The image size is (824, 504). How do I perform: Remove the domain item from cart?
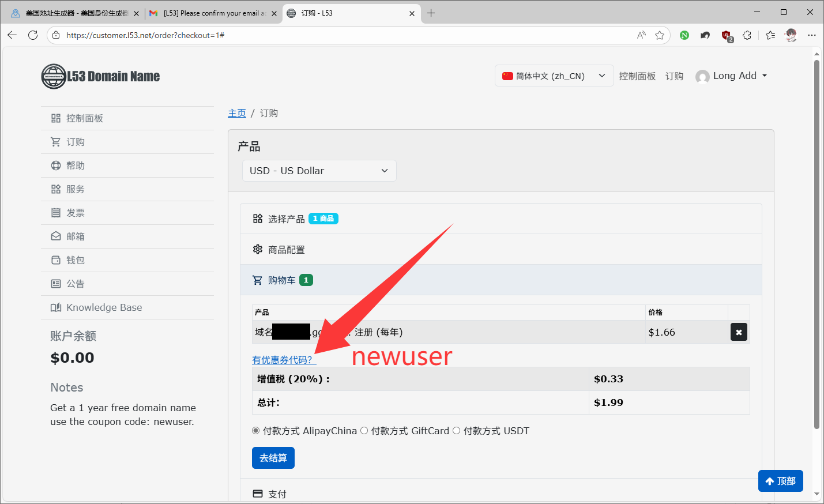pyautogui.click(x=739, y=332)
